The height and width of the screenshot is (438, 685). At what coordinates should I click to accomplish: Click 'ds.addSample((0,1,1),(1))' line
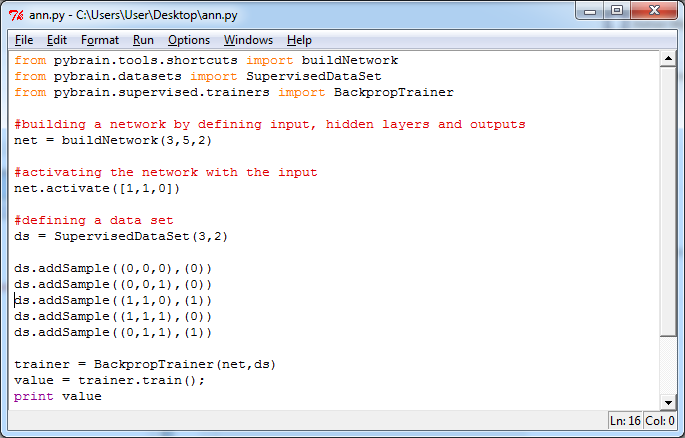click(x=113, y=333)
